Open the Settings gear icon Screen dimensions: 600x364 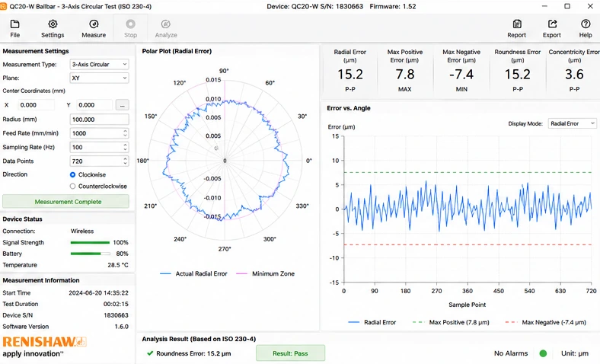53,24
